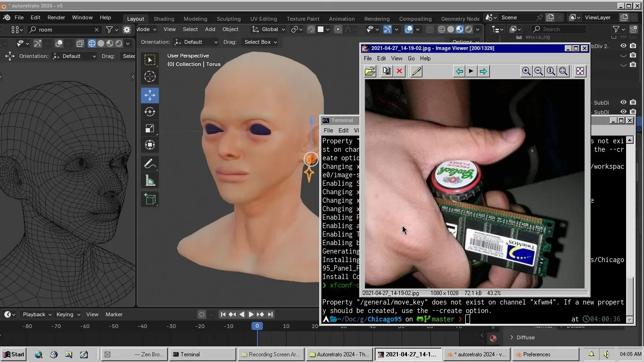Click Open file icon in Image Viewer
644x362 pixels.
pyautogui.click(x=370, y=71)
